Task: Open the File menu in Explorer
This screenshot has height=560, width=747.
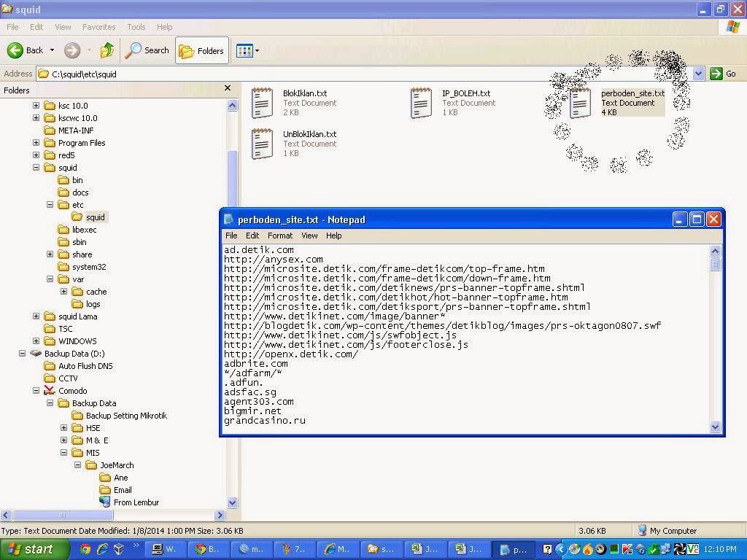Action: tap(12, 27)
